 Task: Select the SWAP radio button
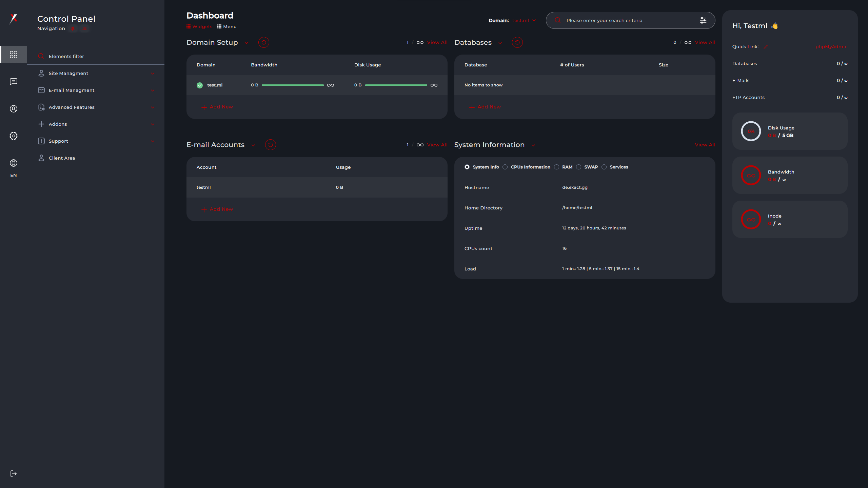click(578, 167)
